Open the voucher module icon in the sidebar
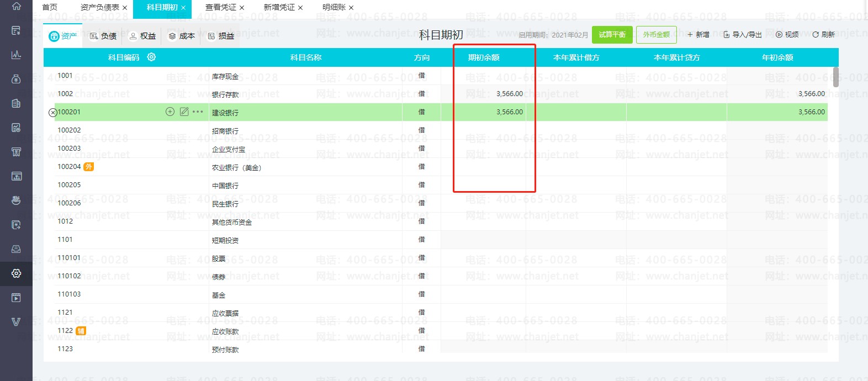Viewport: 868px width, 381px height. [x=16, y=30]
